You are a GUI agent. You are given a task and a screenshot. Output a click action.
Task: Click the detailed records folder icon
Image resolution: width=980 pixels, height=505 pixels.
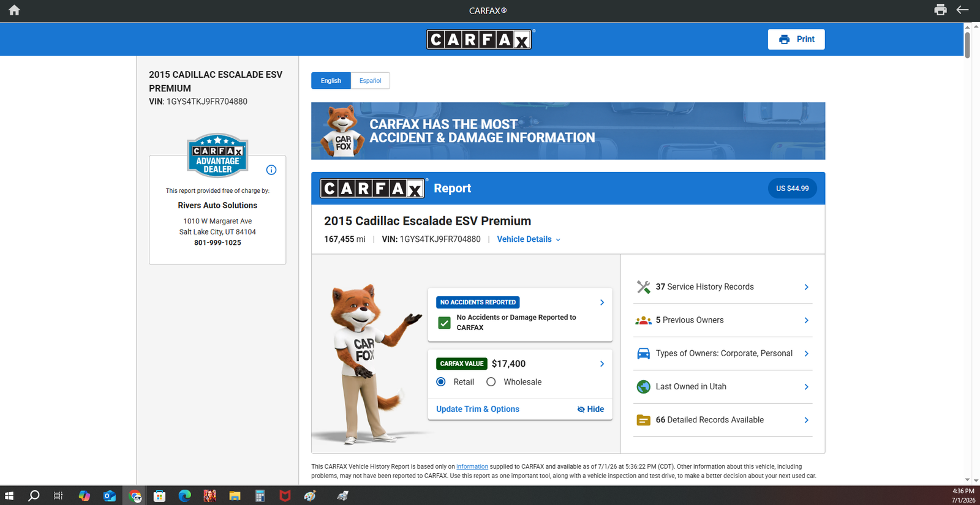(643, 420)
